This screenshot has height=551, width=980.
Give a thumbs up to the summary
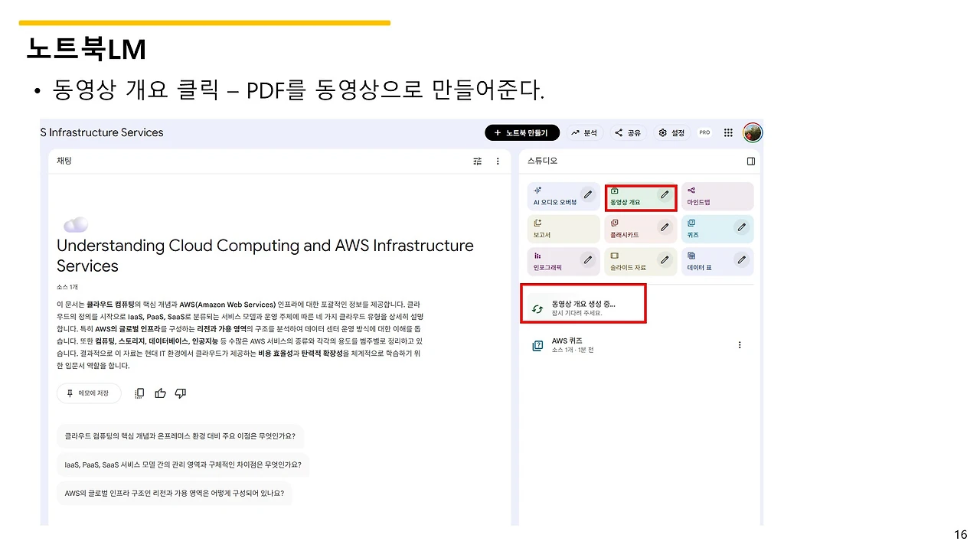[160, 393]
